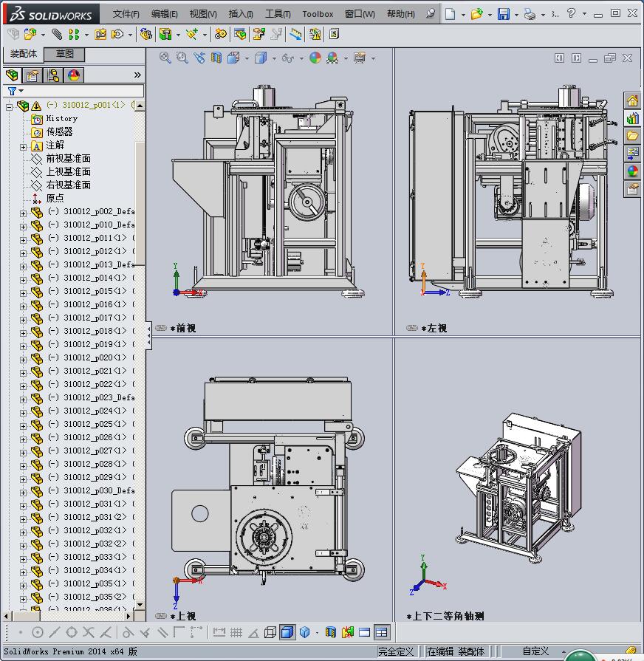Open the Design Library task pane tab

click(x=632, y=118)
